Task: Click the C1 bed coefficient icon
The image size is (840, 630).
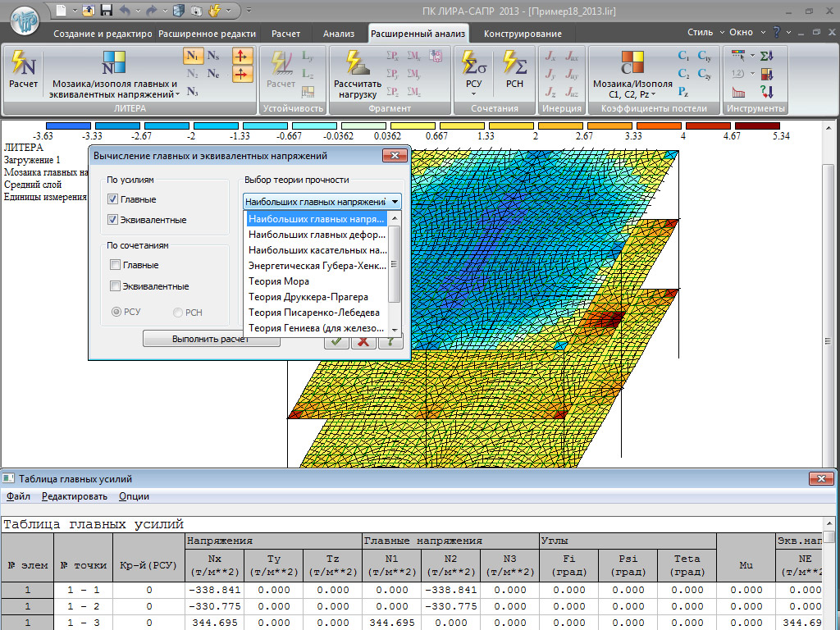Action: (683, 56)
